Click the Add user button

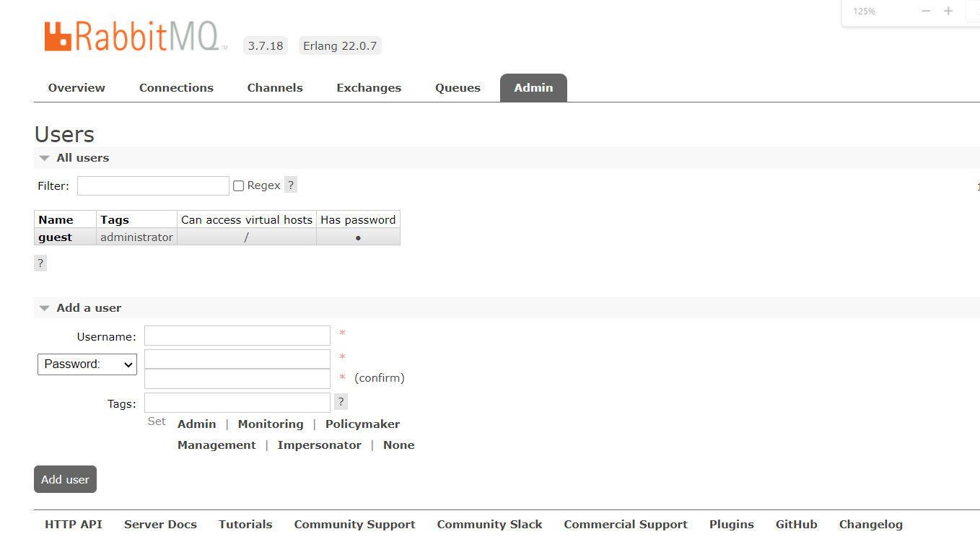point(65,479)
